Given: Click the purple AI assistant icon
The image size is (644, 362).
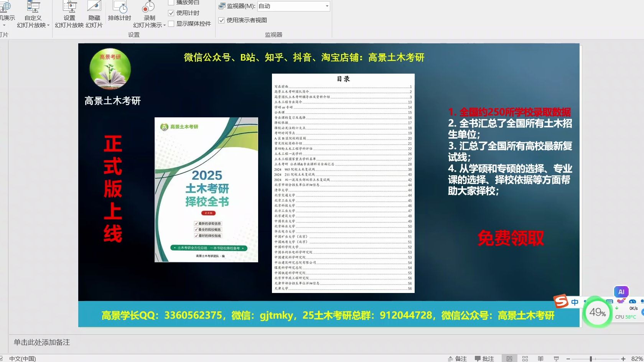Looking at the screenshot, I should [621, 292].
